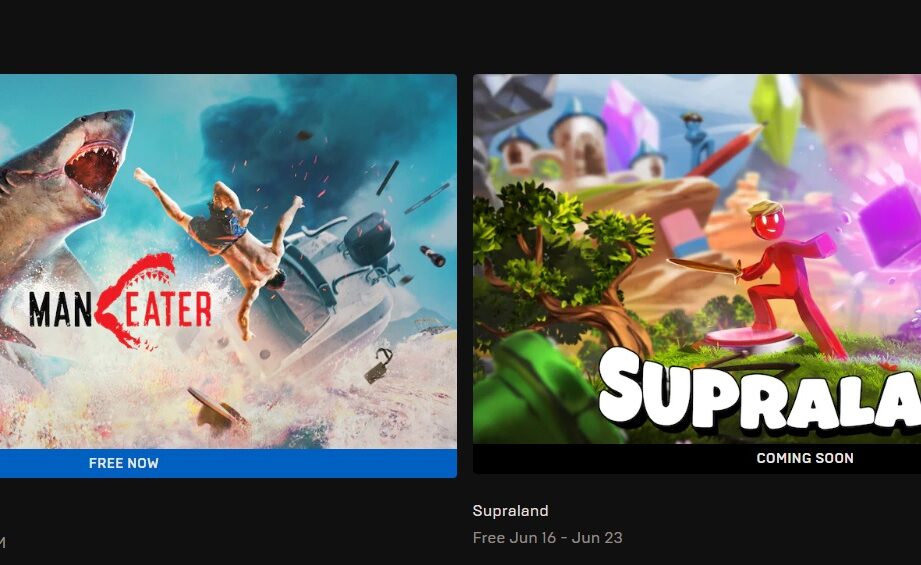The height and width of the screenshot is (565, 921).
Task: Click the red stick figure holding a sword
Action: (790, 276)
